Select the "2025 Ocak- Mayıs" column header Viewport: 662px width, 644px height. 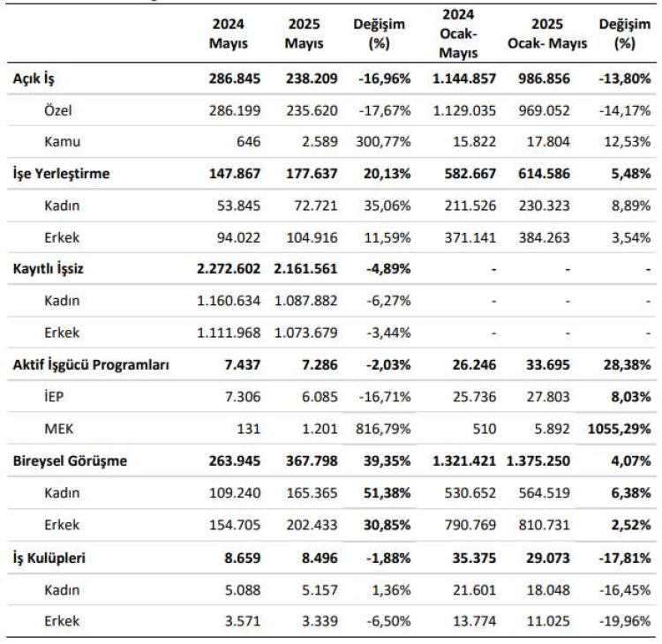[x=547, y=34]
